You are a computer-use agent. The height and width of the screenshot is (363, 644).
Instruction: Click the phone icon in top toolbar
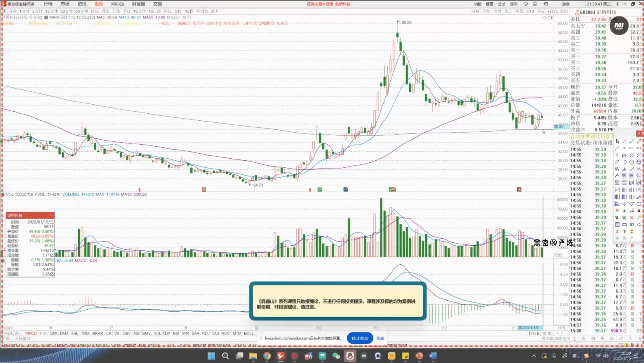click(535, 4)
